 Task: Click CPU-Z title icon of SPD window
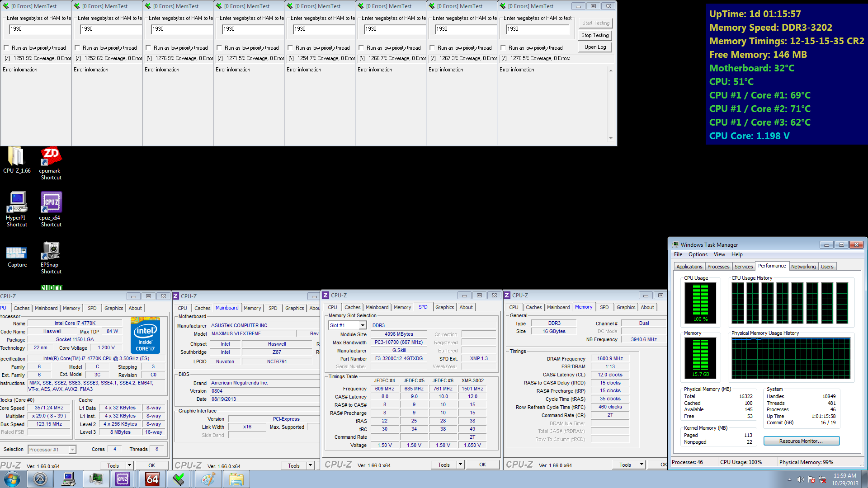(325, 295)
